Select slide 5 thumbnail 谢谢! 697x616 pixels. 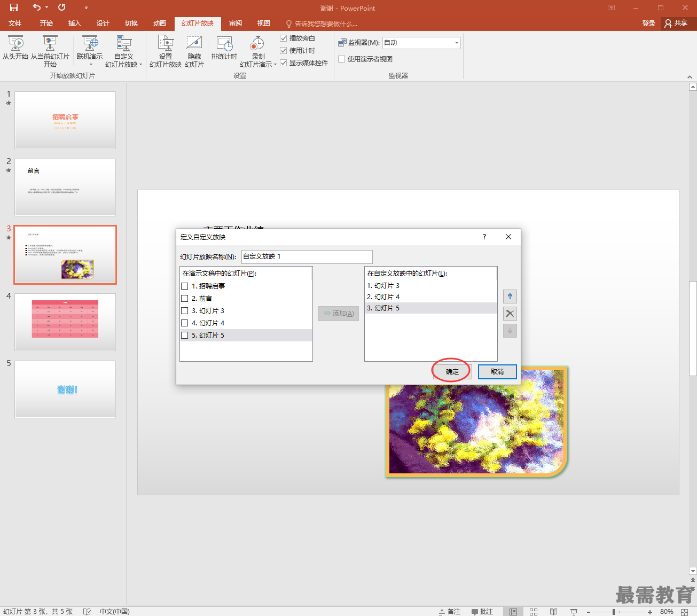tap(65, 389)
